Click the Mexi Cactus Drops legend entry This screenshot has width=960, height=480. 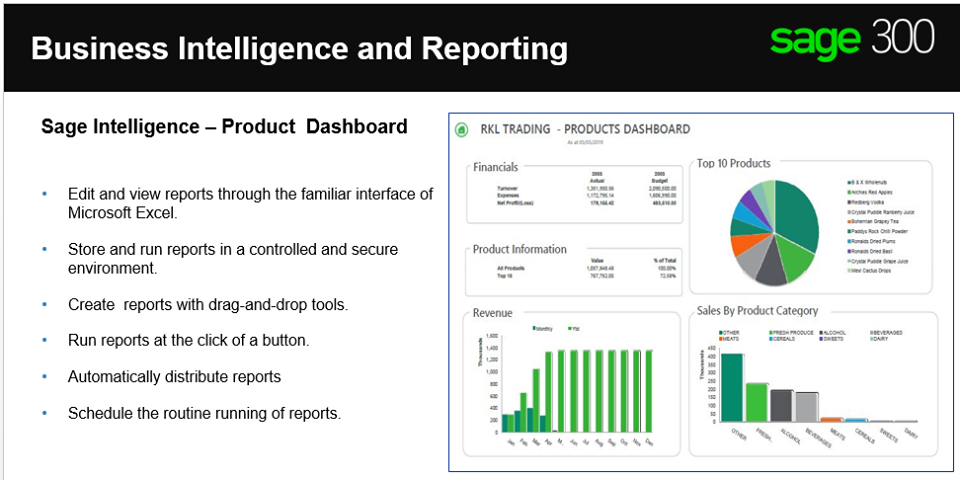pyautogui.click(x=869, y=271)
